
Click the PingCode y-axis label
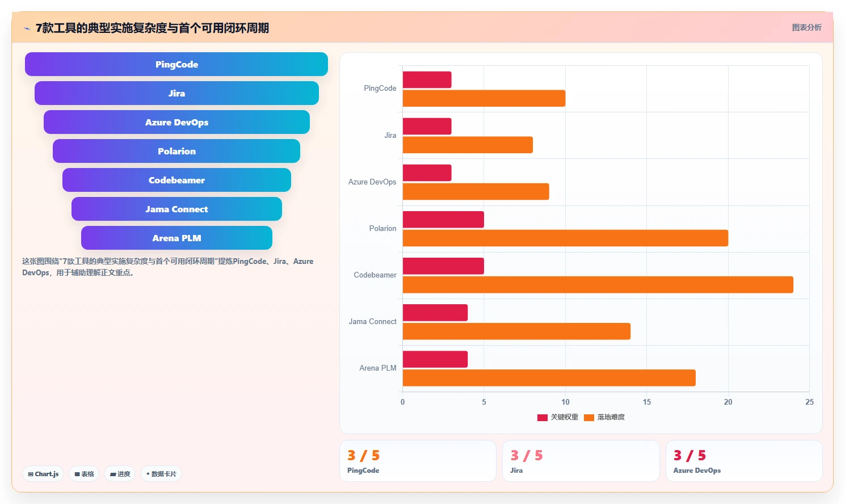pos(380,89)
